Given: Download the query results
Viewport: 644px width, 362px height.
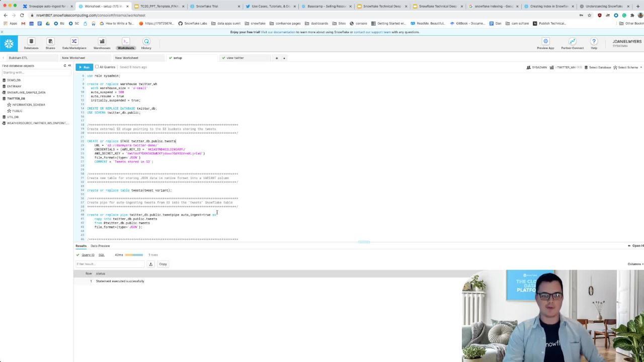Looking at the screenshot, I should coord(150,264).
